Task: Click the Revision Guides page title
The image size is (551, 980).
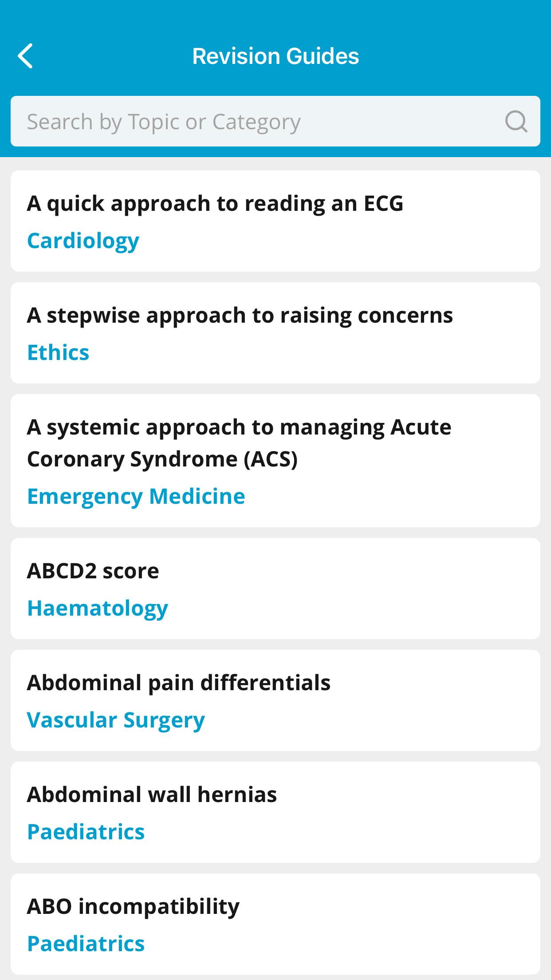Action: tap(275, 56)
